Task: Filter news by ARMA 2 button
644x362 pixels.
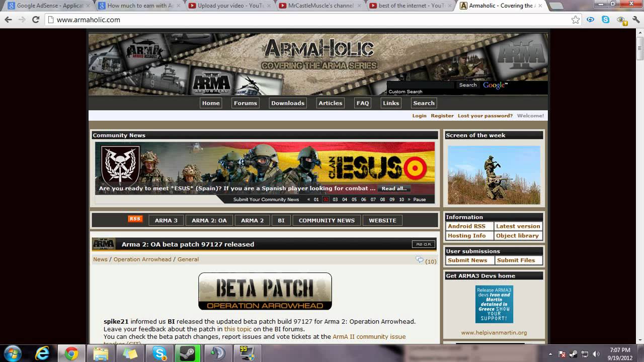Action: point(253,220)
